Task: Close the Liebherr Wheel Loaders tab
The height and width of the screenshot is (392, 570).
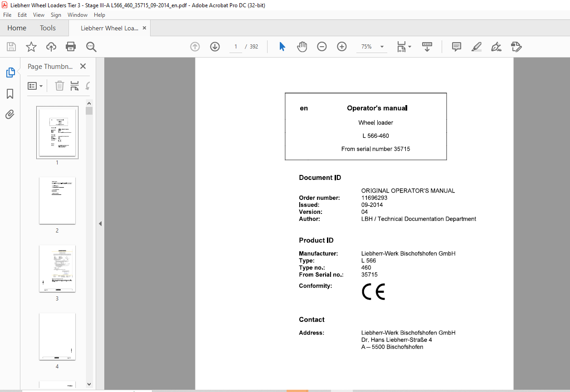Action: point(144,28)
